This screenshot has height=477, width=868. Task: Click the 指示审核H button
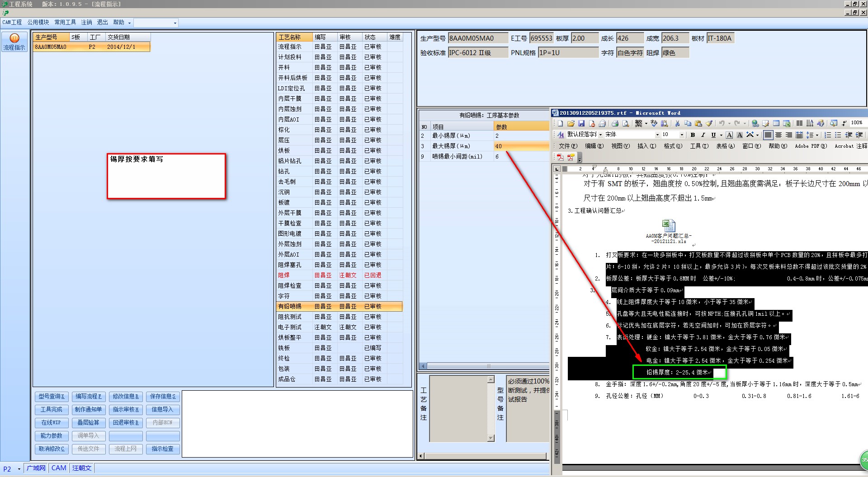coord(126,410)
